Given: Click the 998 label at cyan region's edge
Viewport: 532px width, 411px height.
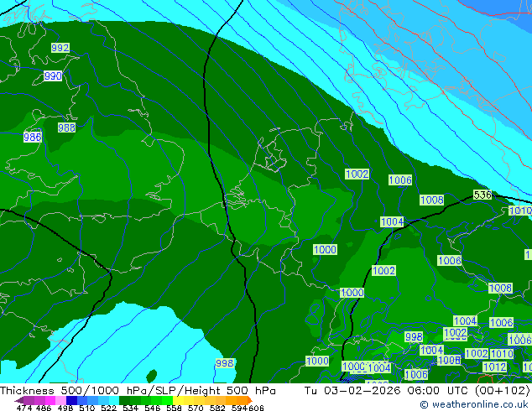Looking at the screenshot, I should coord(225,363).
